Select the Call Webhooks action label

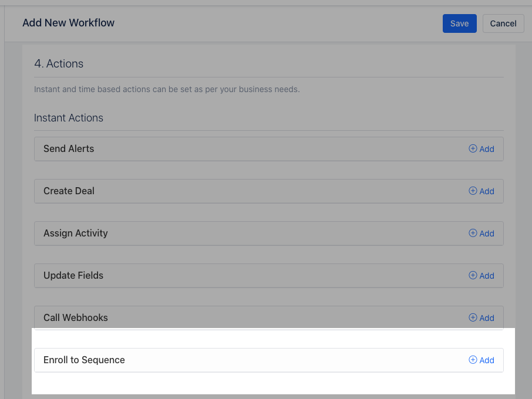click(x=76, y=317)
